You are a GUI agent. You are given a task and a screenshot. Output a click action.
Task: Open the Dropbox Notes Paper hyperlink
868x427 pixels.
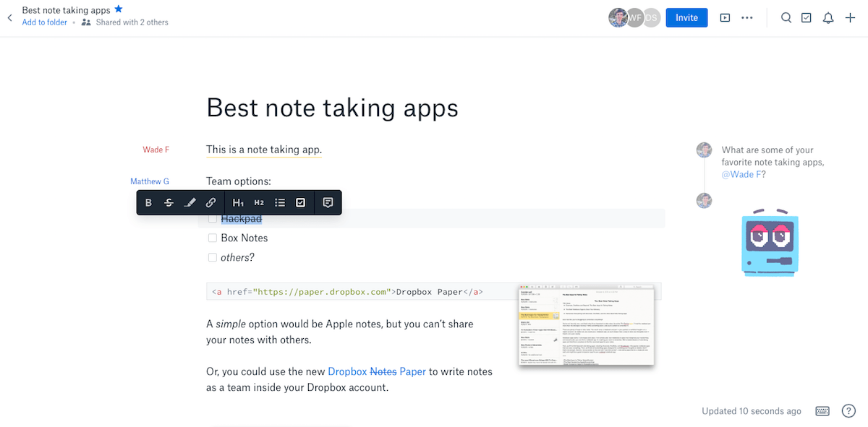point(377,371)
